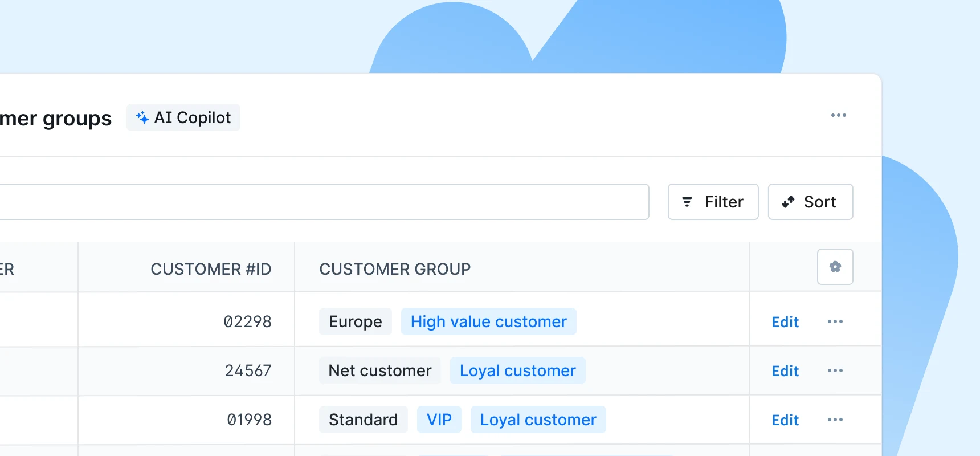Open the AI Copilot assistant

click(x=183, y=117)
